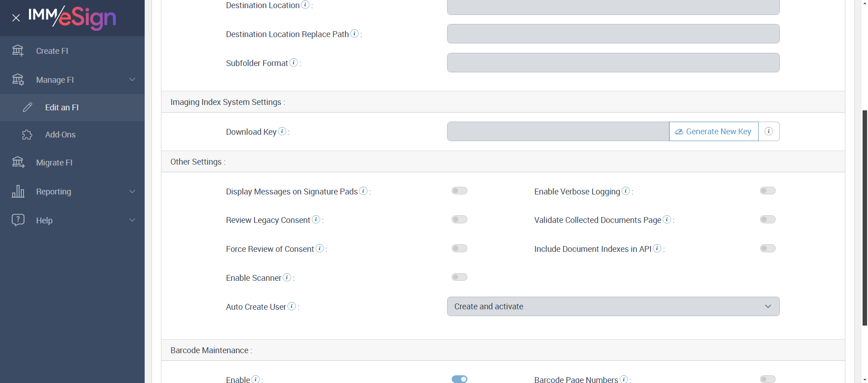Viewport: 868px width, 383px height.
Task: Click info icon beside Enable Verbose Logging
Action: point(626,191)
